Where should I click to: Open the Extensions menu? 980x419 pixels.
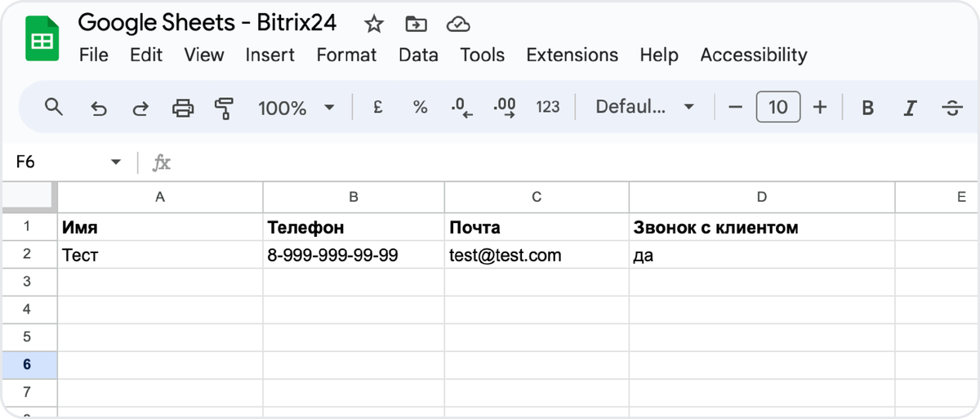572,55
